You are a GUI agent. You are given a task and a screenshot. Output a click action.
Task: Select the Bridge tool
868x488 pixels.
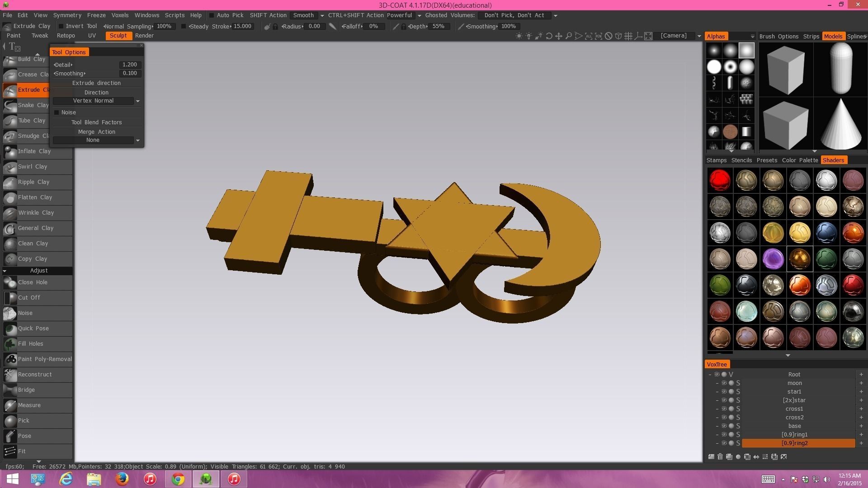click(x=38, y=390)
